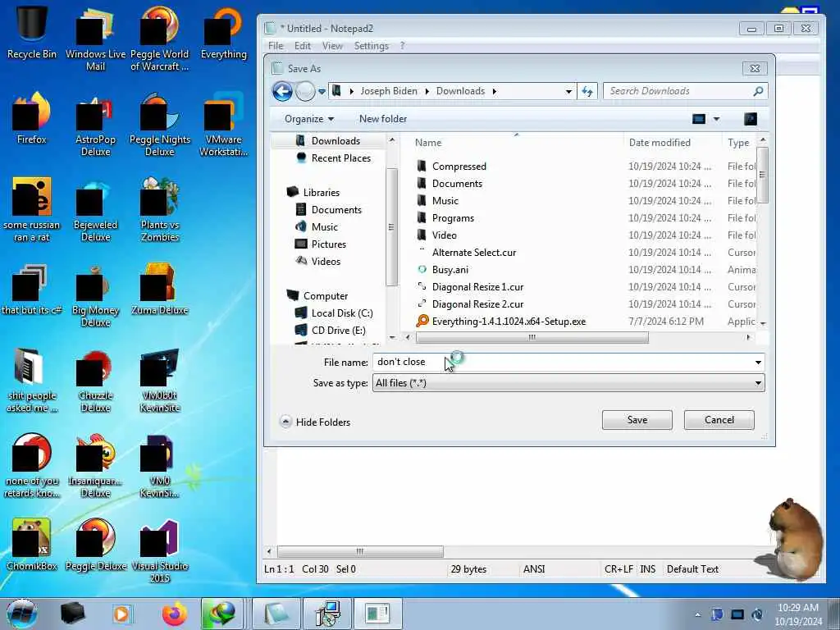The image size is (840, 630).
Task: Open Peggle Nights Deluxe desktop icon
Action: 160,123
